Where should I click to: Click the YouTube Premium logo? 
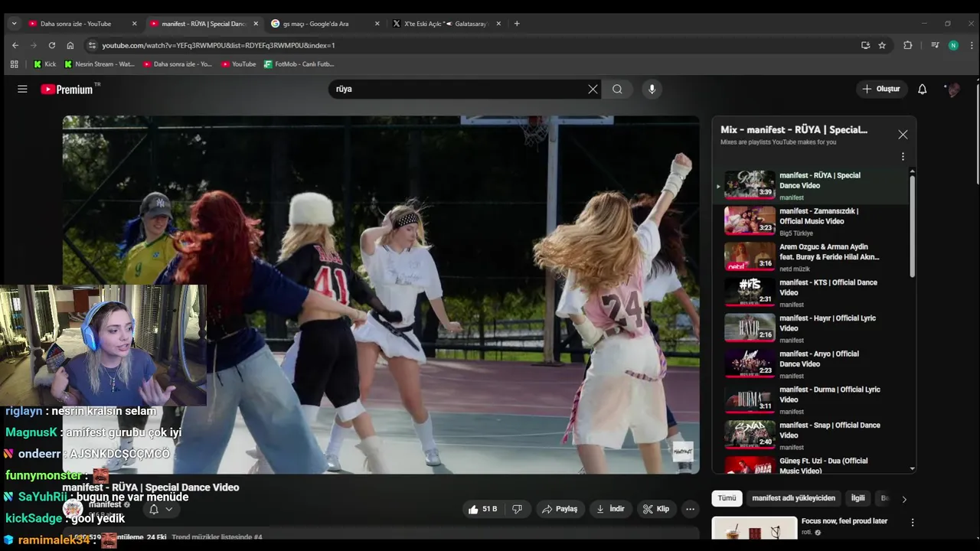tap(67, 90)
